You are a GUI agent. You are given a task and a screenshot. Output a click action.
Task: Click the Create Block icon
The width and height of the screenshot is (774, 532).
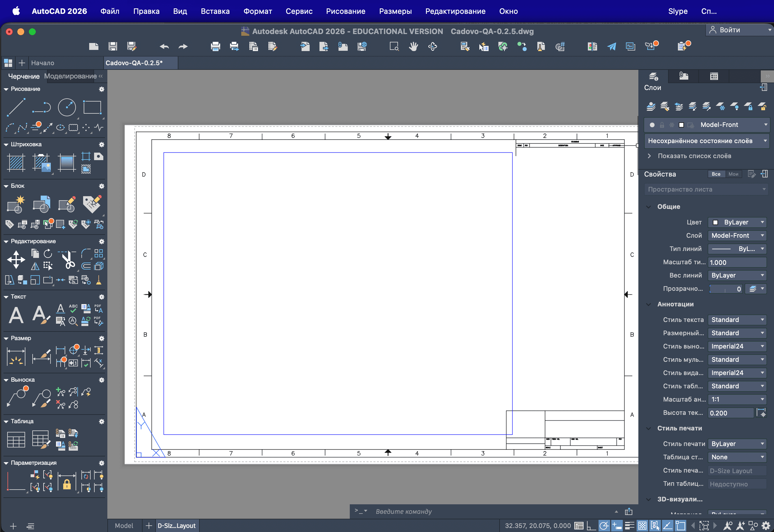tap(16, 204)
